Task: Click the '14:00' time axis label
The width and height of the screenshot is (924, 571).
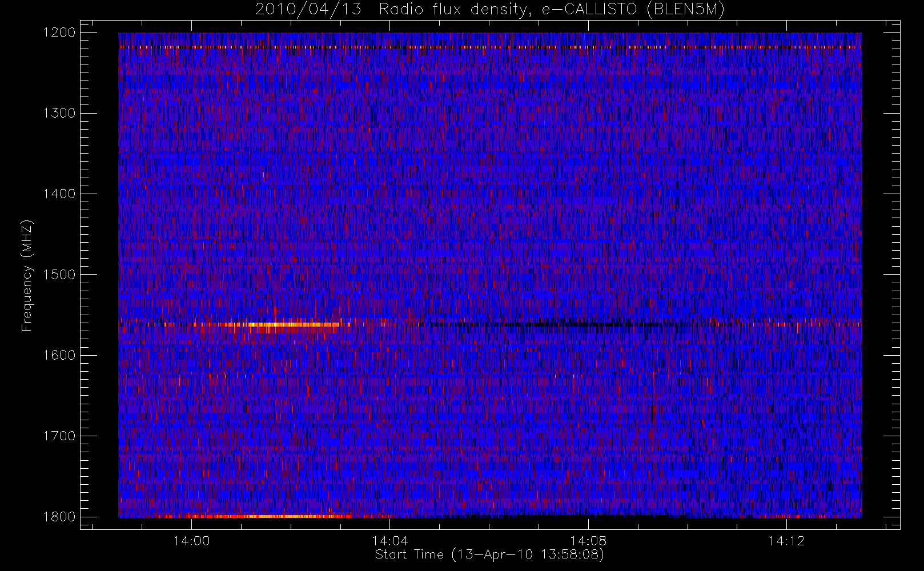Action: click(x=191, y=541)
